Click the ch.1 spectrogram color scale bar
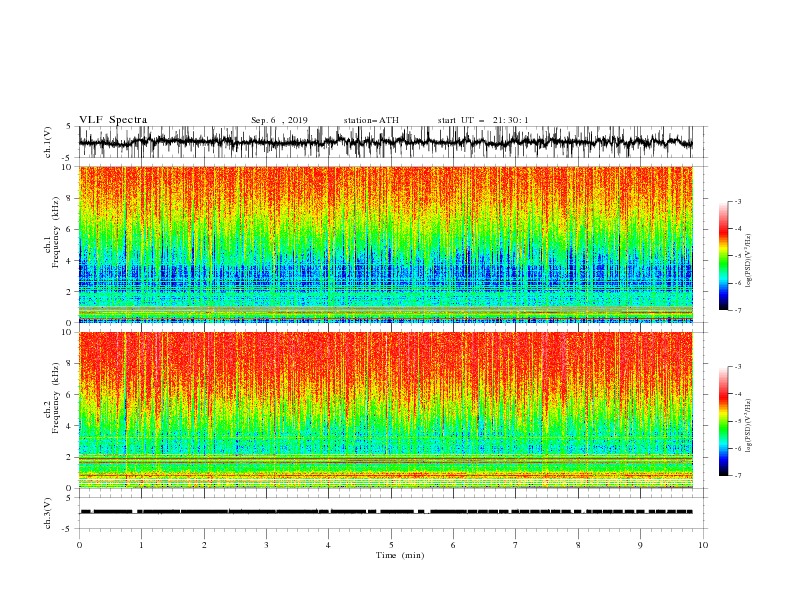Viewport: 792px width, 612px height. coord(724,256)
